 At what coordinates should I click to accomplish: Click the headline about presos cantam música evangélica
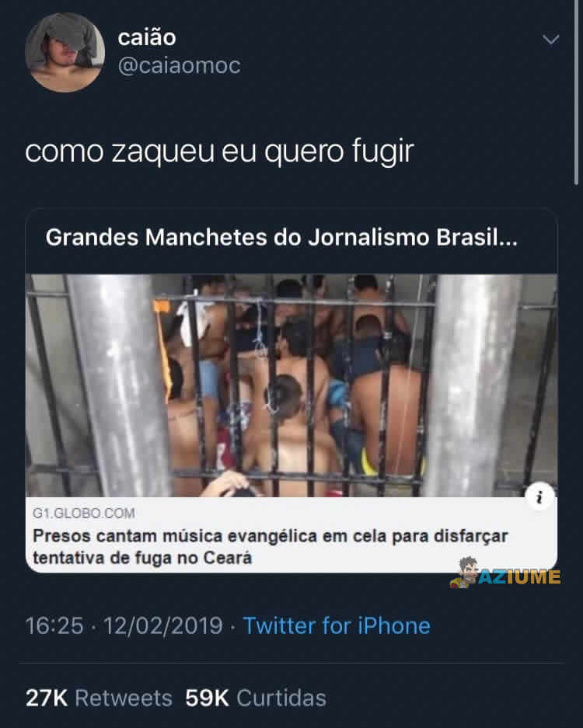[x=270, y=544]
